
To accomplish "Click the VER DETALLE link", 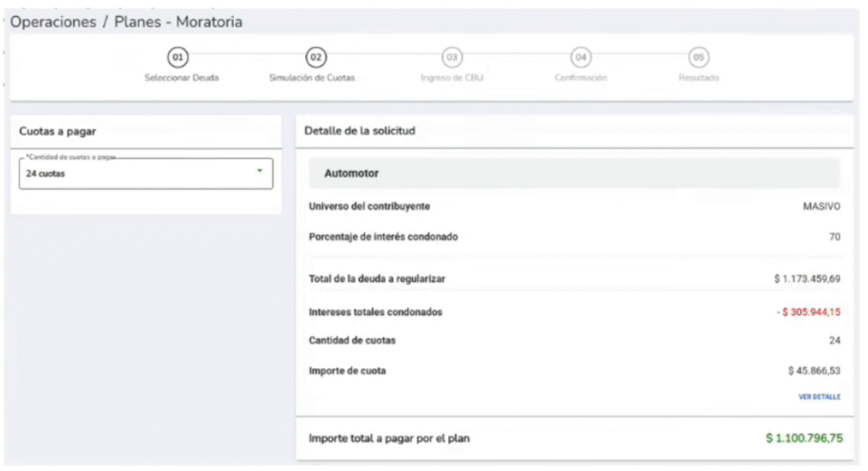I will coord(819,396).
